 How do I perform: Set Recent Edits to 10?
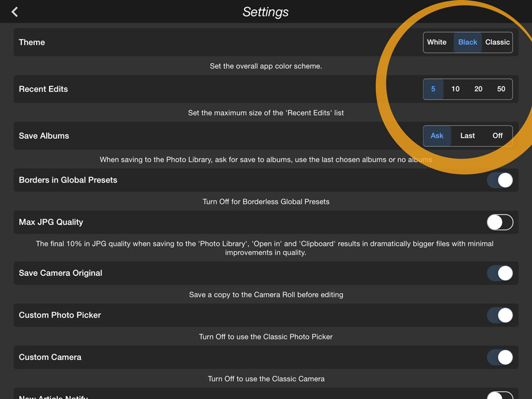(x=455, y=89)
